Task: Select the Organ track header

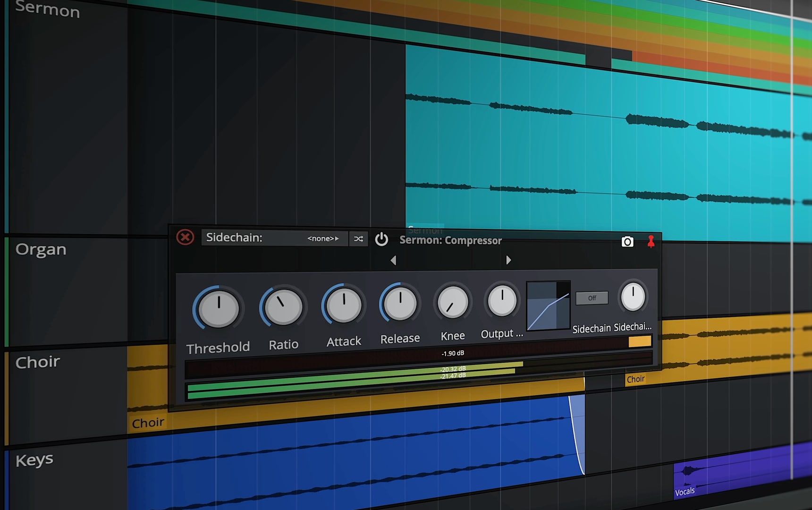Action: [66, 290]
